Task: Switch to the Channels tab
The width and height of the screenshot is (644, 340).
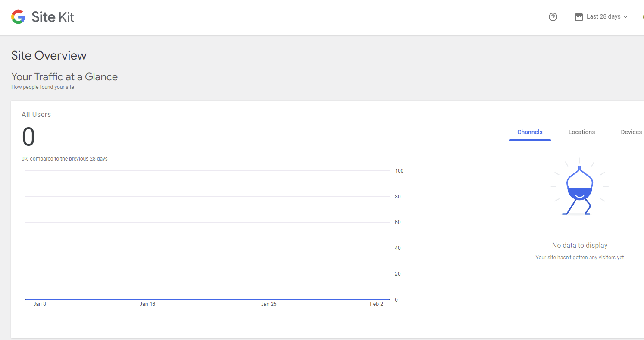Action: click(530, 132)
